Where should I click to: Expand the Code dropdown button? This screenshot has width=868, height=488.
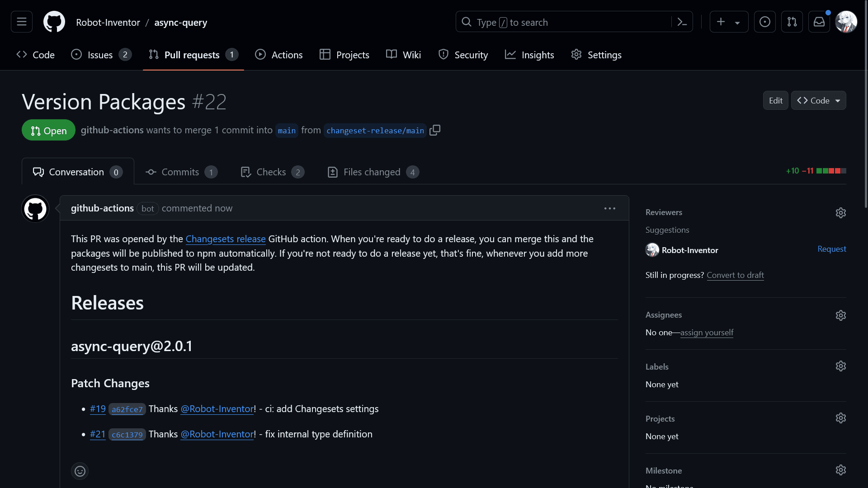(x=819, y=100)
